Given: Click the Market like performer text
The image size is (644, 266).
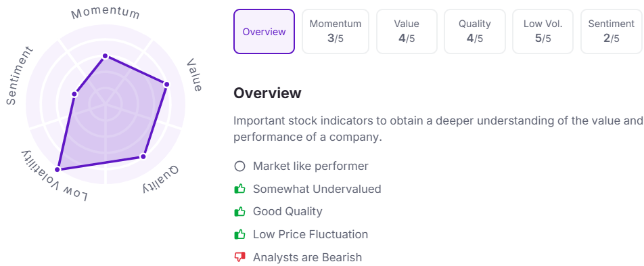Looking at the screenshot, I should [x=310, y=166].
